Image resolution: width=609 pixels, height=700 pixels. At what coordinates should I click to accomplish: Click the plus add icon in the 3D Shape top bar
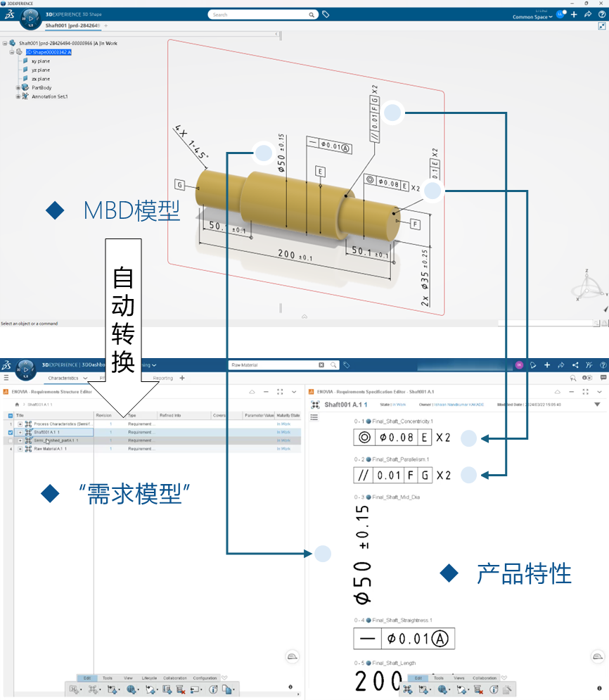(574, 15)
